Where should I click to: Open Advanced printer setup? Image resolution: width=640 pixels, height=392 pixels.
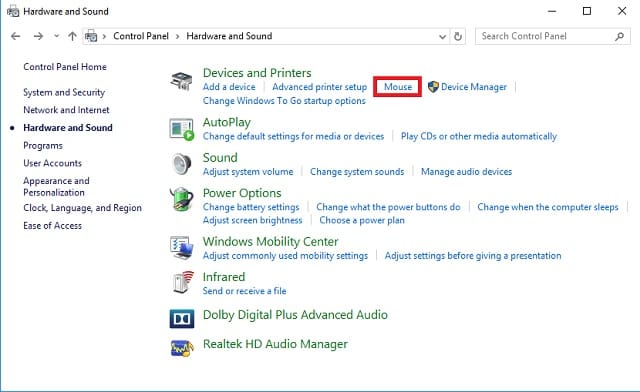[x=320, y=87]
